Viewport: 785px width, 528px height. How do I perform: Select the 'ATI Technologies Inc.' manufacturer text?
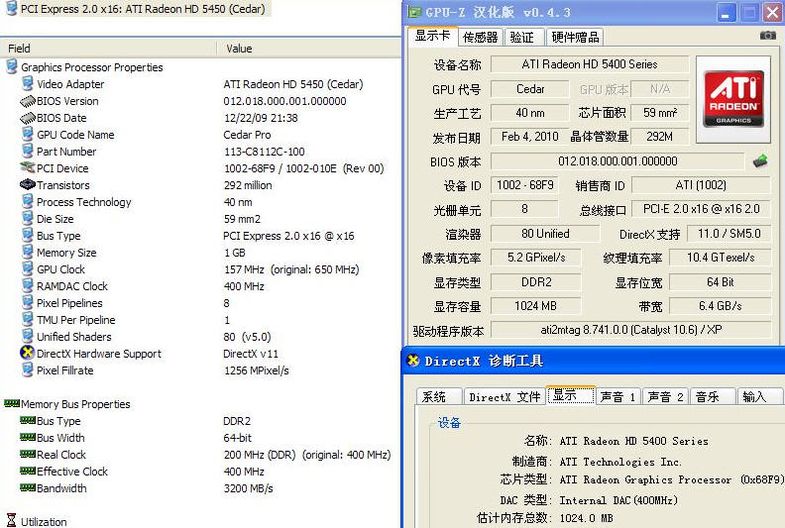(620, 461)
